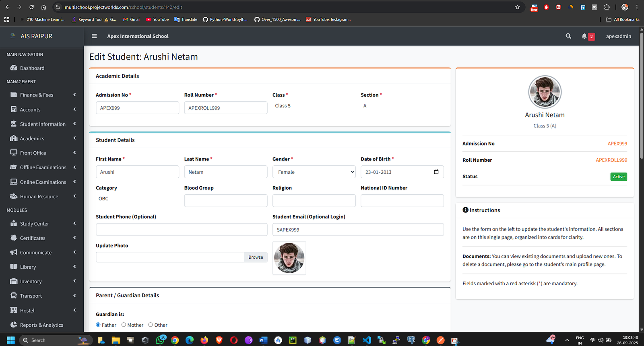Viewport: 644px width, 346px height.
Task: Open the Gender dropdown
Action: (x=314, y=172)
